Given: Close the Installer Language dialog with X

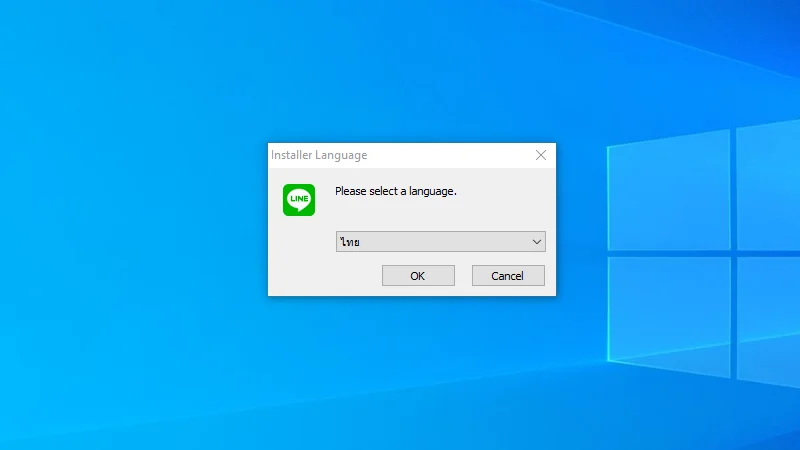Looking at the screenshot, I should click(541, 155).
